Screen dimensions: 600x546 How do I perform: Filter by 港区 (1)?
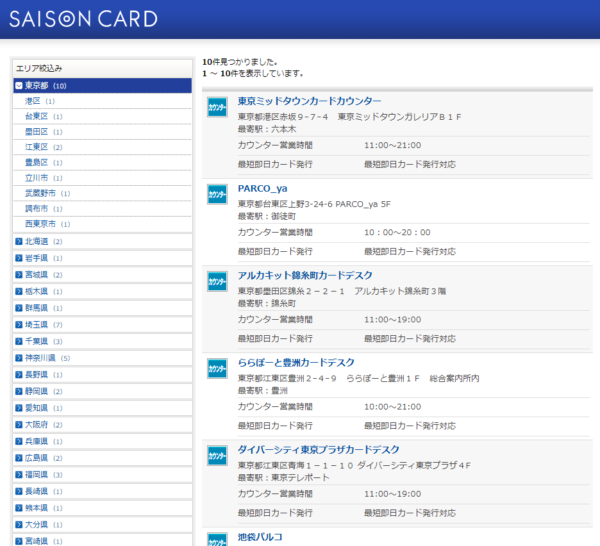pos(103,101)
